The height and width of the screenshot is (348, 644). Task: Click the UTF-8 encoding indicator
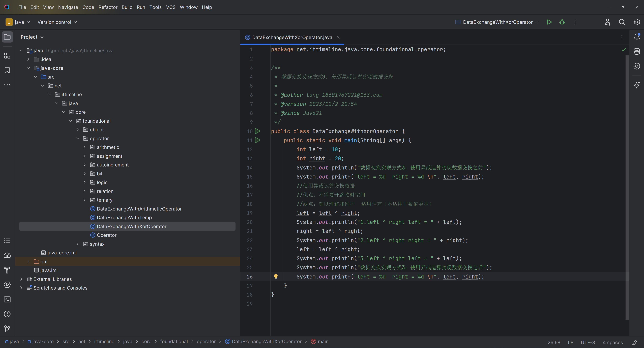click(x=588, y=342)
